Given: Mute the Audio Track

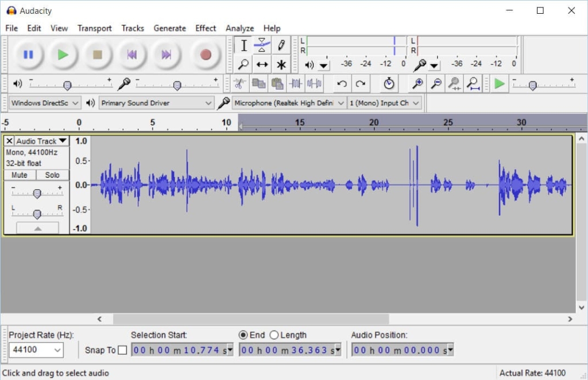Looking at the screenshot, I should pos(20,175).
